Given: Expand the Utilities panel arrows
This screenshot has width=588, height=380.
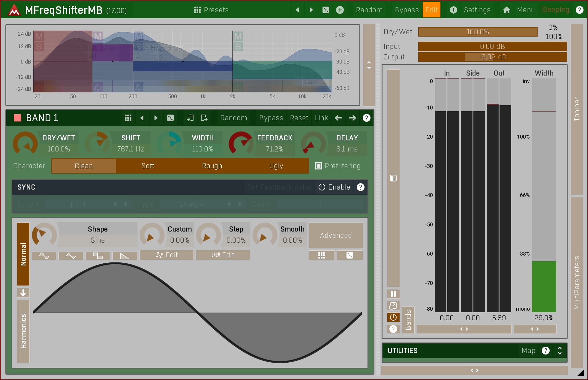Looking at the screenshot, I should tap(559, 351).
